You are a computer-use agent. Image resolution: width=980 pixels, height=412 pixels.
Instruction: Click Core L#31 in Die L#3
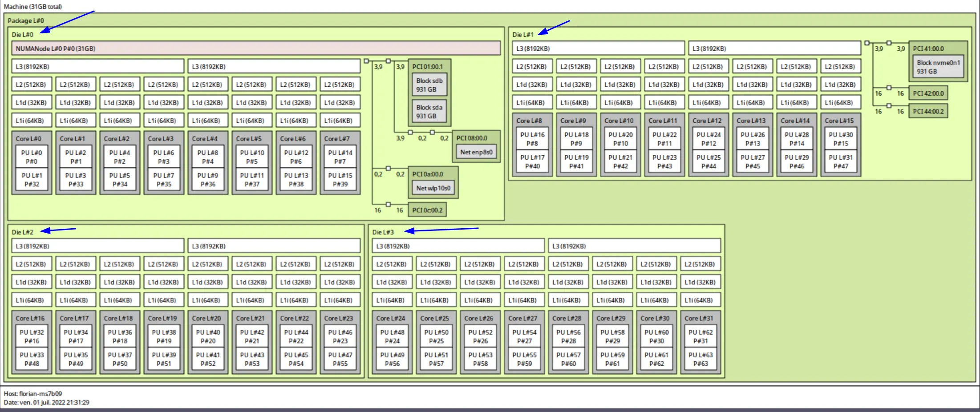click(x=699, y=319)
